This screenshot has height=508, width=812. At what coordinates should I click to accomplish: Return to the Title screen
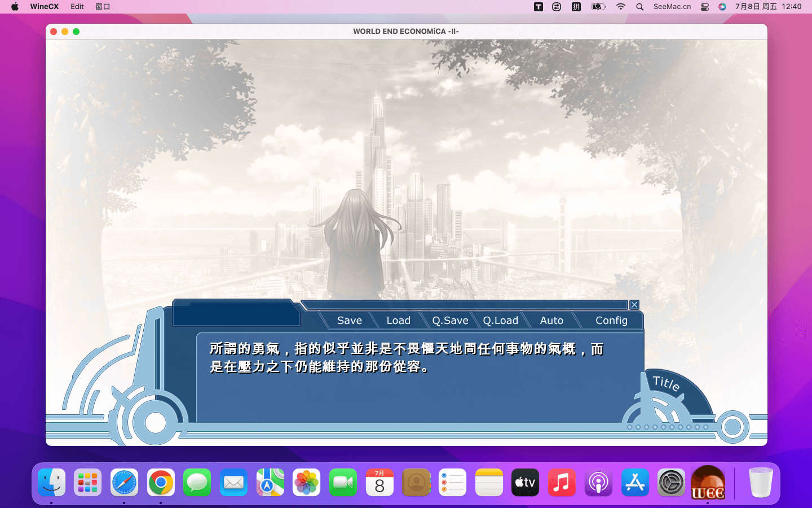click(x=667, y=383)
